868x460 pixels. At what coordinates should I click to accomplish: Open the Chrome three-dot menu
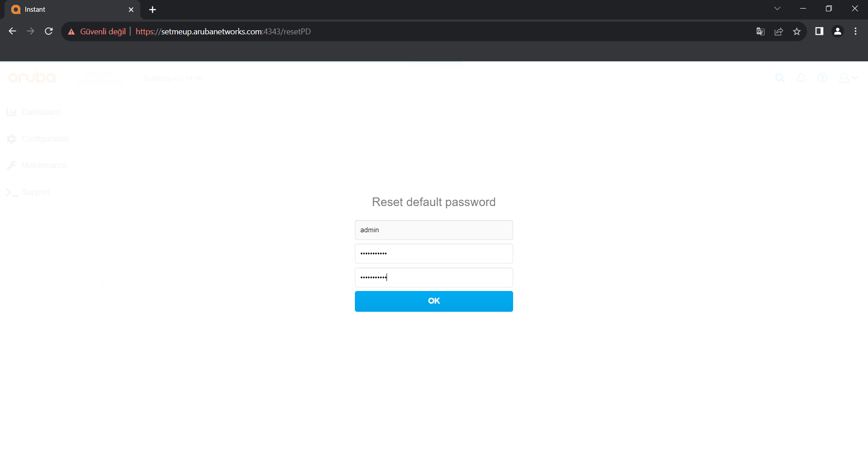coord(855,31)
